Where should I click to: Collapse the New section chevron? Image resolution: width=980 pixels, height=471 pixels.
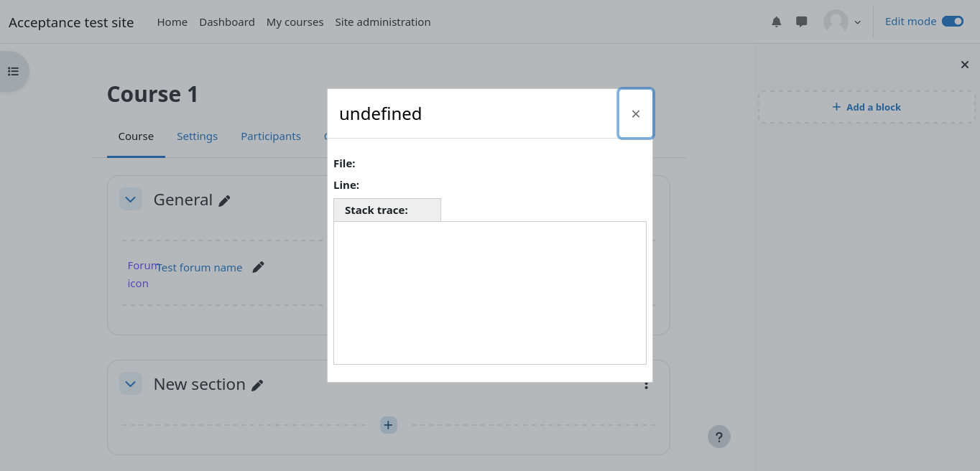(131, 384)
